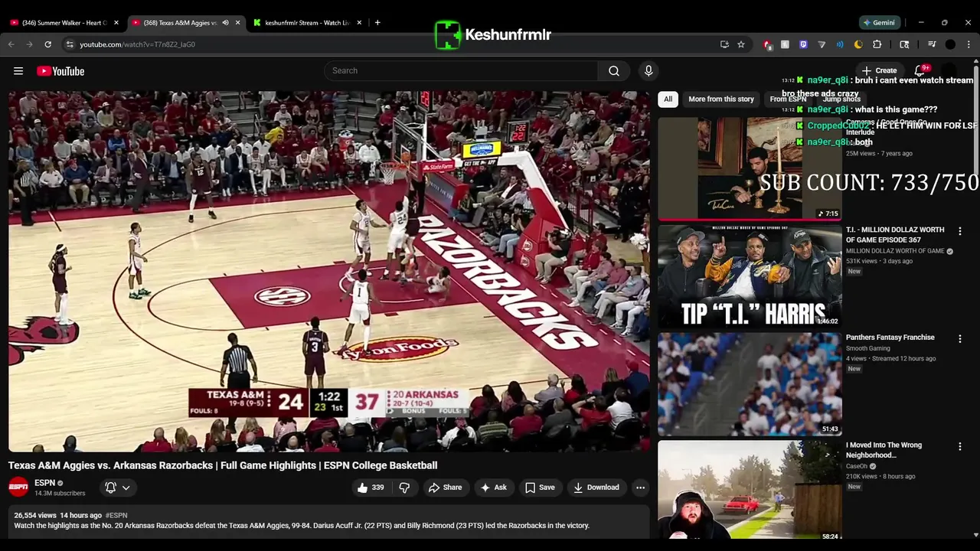The width and height of the screenshot is (980, 551).
Task: Click the Ask button
Action: click(493, 487)
